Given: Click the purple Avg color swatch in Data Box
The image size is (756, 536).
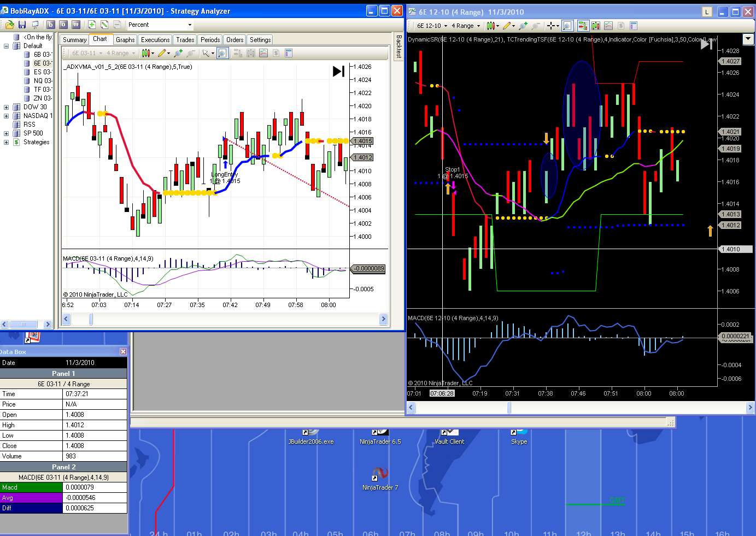Looking at the screenshot, I should [32, 498].
